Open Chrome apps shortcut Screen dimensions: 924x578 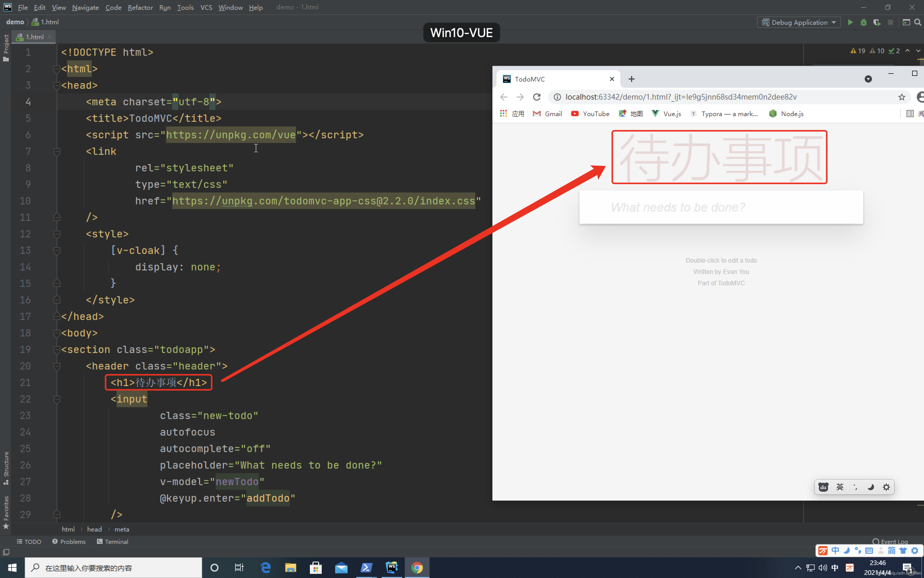point(512,114)
